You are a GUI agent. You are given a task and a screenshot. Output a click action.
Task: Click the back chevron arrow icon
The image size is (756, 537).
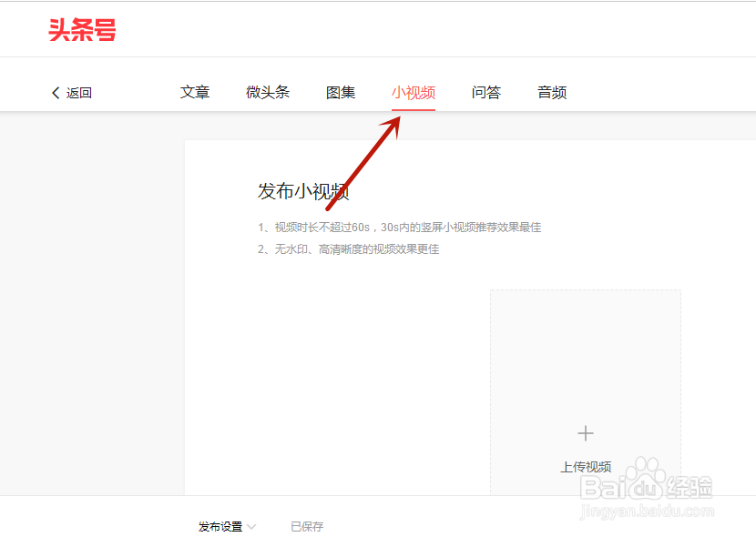coord(56,93)
